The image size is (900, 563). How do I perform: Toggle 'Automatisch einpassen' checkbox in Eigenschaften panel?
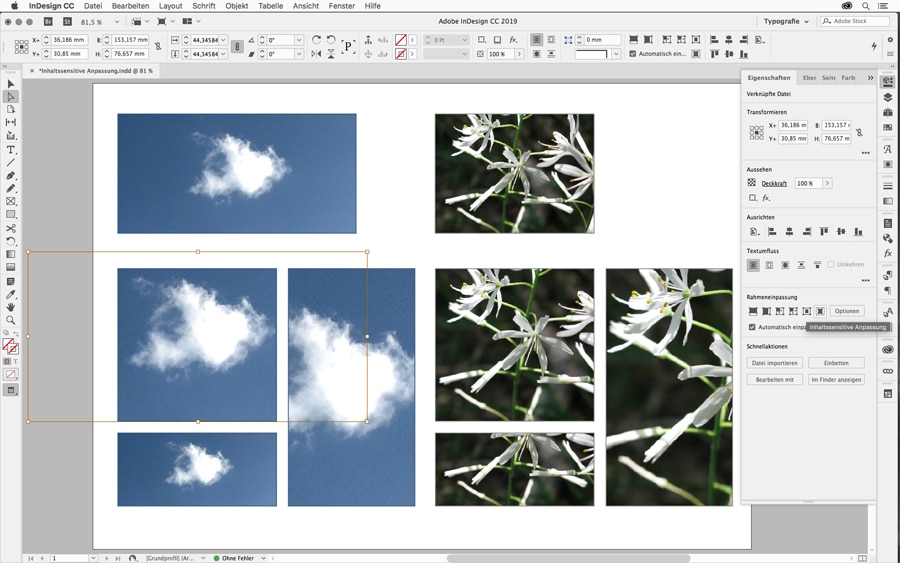coord(753,327)
